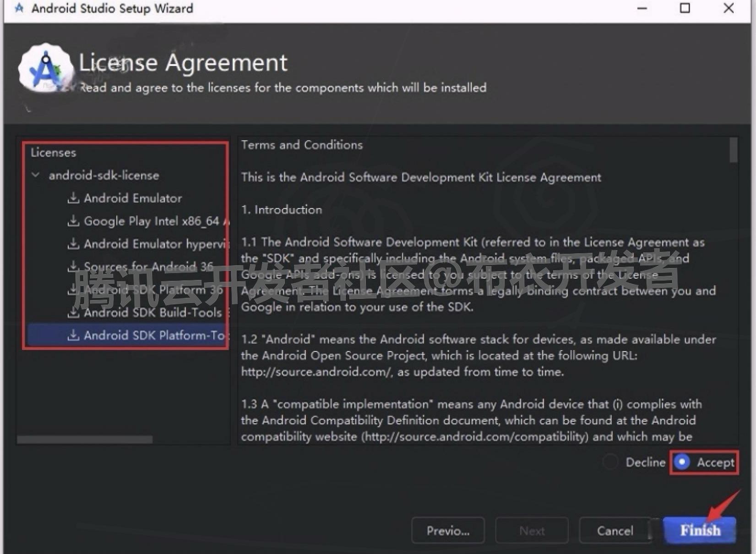Click the download icon beside Google Play Intel x86_64
This screenshot has height=554, width=756.
pos(74,221)
